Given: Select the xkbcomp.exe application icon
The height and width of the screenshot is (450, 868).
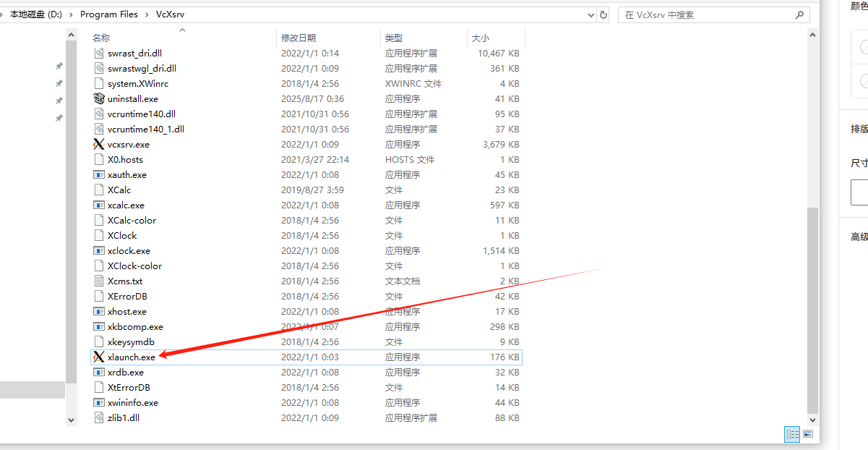Looking at the screenshot, I should 100,327.
